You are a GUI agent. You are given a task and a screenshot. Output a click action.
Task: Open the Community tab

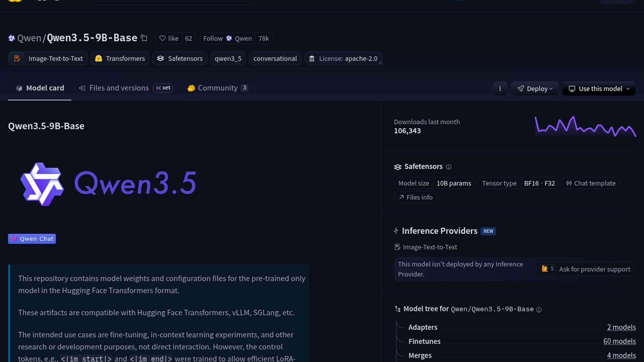(x=217, y=88)
